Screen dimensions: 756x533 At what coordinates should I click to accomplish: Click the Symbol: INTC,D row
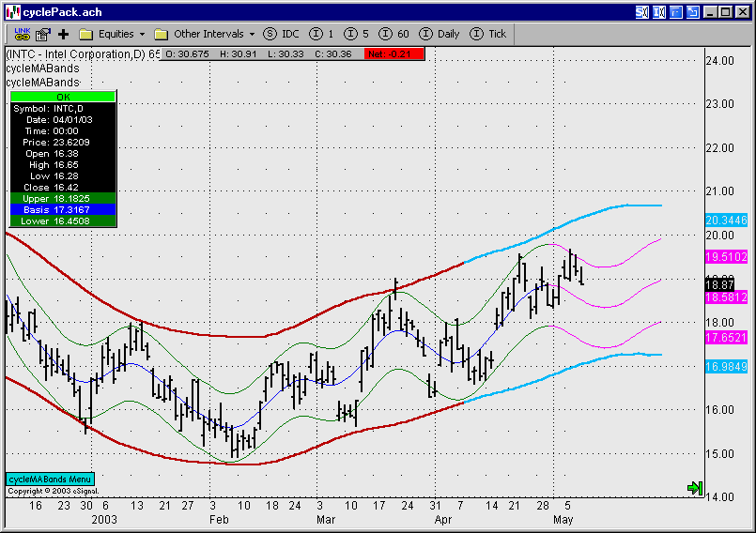[x=63, y=109]
